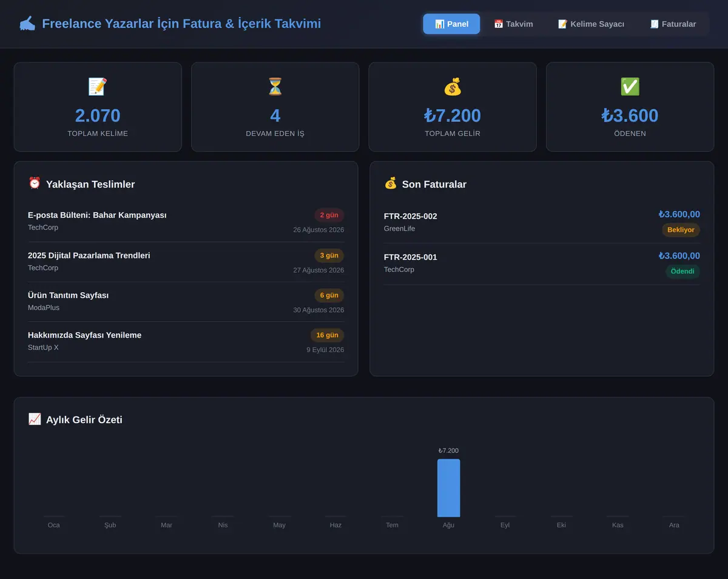Click the "3 gün" deadline badge

point(329,256)
